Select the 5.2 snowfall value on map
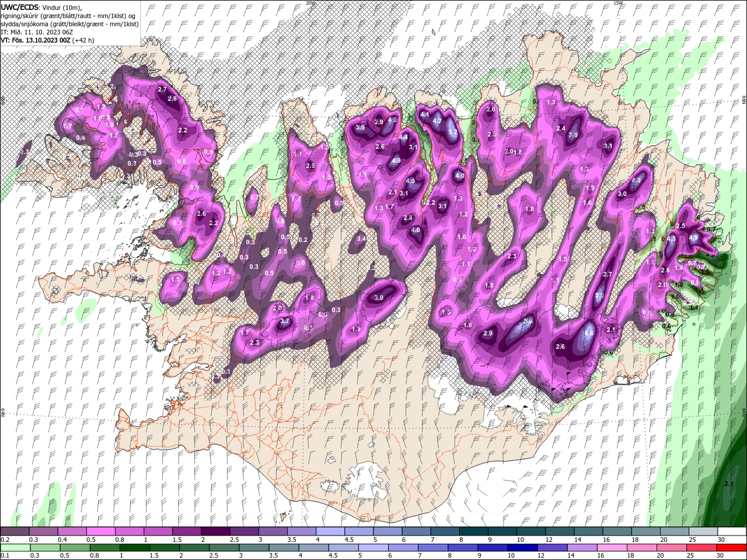 pos(453,132)
